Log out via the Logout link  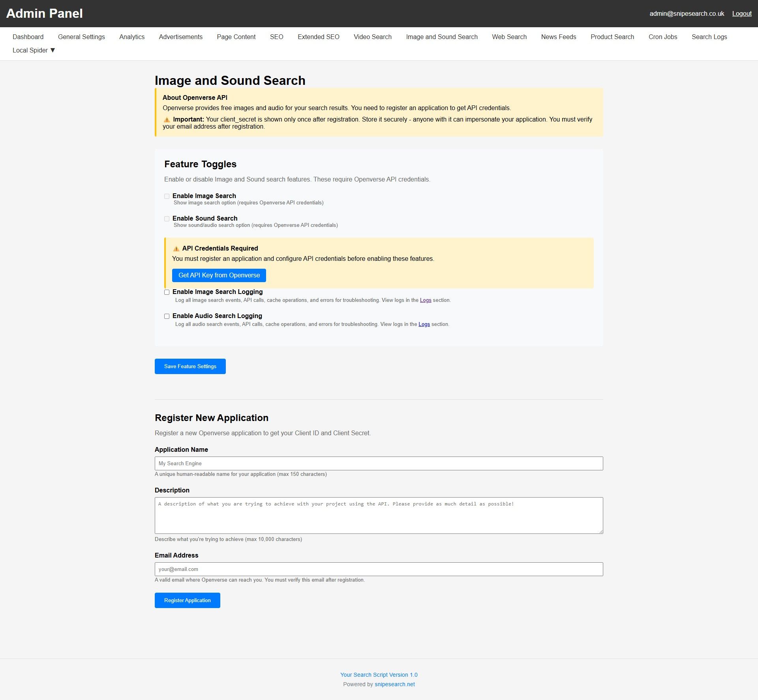pyautogui.click(x=741, y=13)
